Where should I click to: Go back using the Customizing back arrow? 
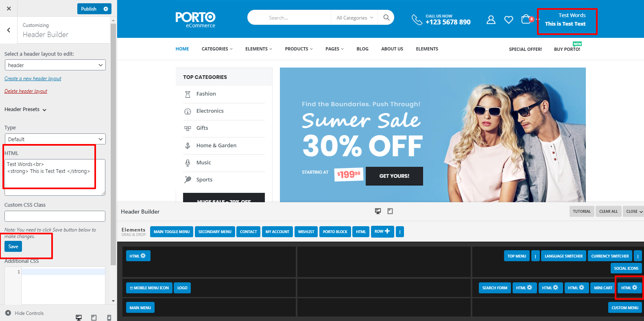click(9, 30)
